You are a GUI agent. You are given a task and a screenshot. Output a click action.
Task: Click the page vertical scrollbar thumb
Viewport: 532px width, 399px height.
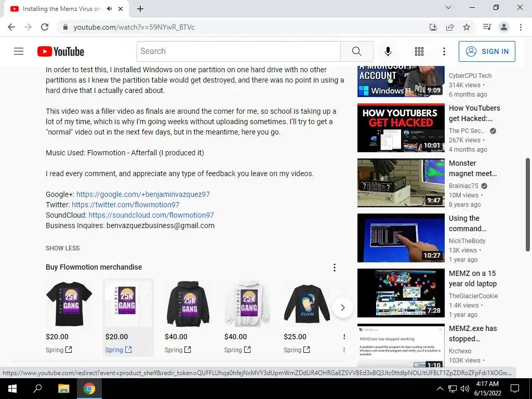[528, 205]
